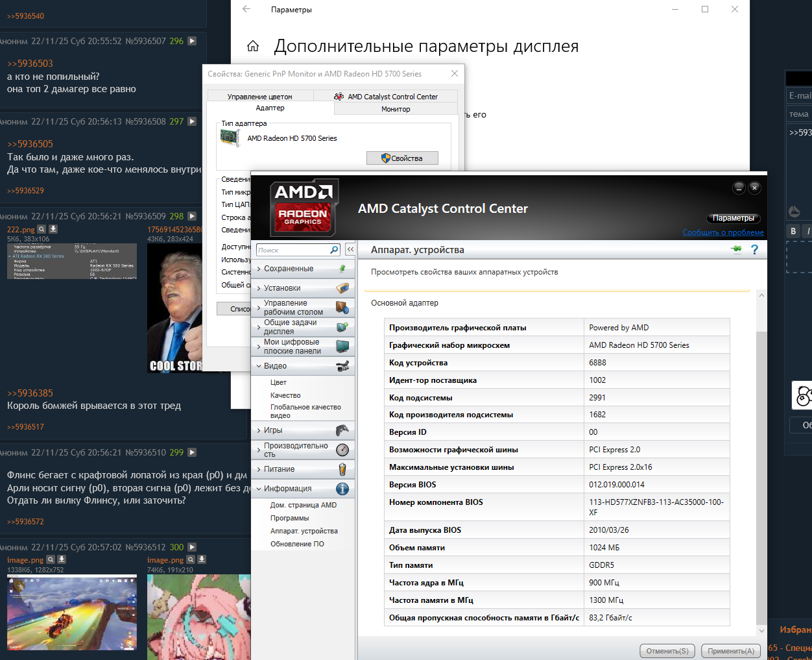The image size is (812, 660).
Task: Open the Параметры dropdown in Catalyst header
Action: [734, 218]
